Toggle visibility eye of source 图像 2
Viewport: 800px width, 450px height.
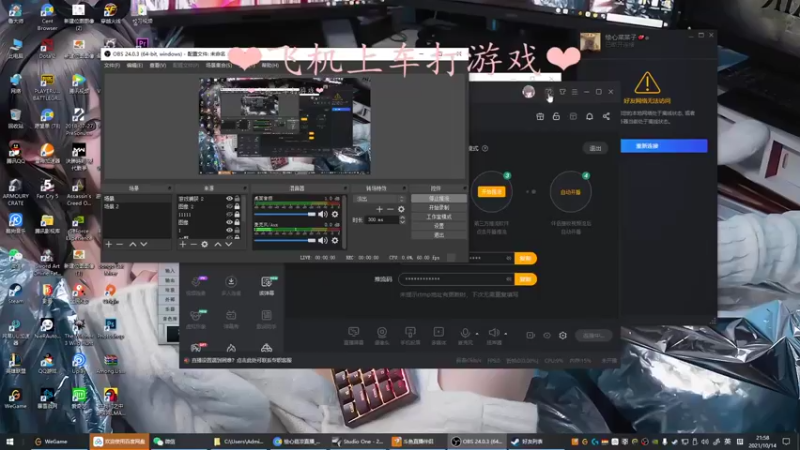[230, 207]
